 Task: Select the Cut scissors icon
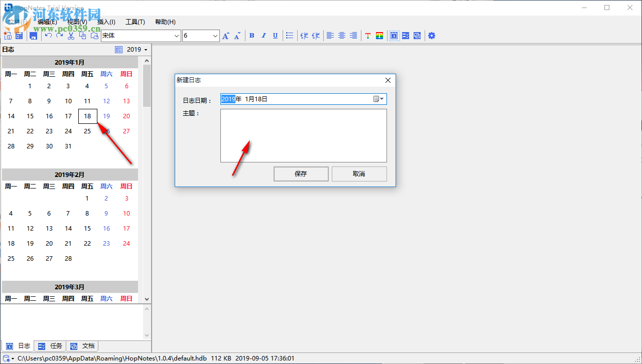click(71, 36)
